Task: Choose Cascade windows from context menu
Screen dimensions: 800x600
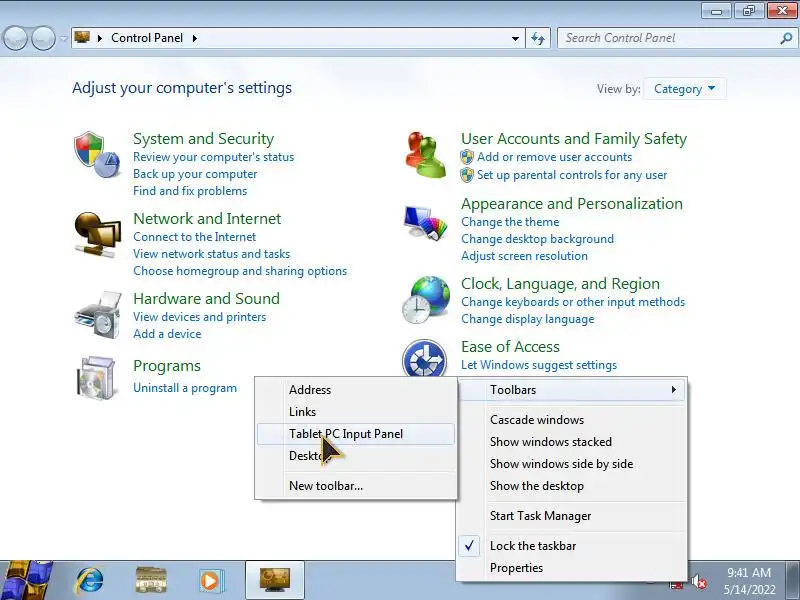Action: (x=570, y=420)
